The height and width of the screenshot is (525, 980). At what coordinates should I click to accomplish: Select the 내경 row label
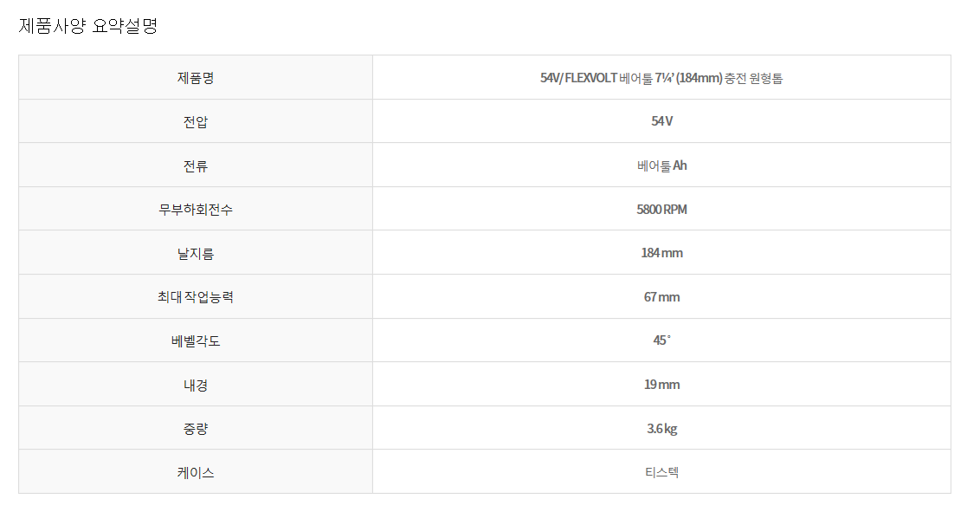pyautogui.click(x=196, y=385)
